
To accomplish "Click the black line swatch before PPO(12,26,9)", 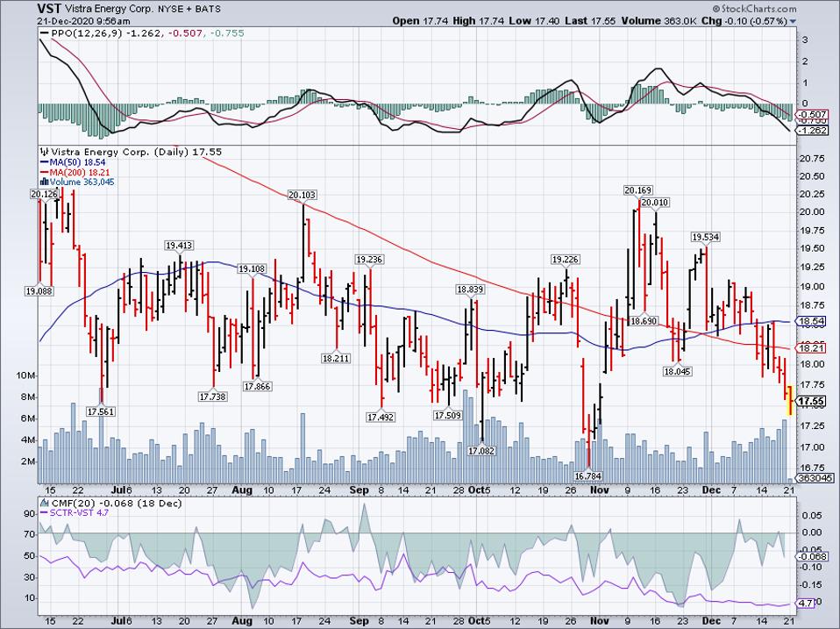I will point(45,33).
